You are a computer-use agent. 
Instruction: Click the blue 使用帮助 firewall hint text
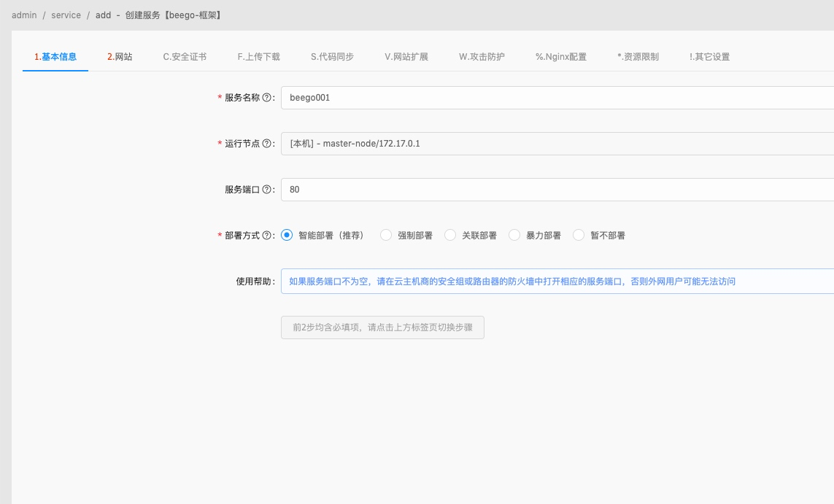tap(512, 282)
